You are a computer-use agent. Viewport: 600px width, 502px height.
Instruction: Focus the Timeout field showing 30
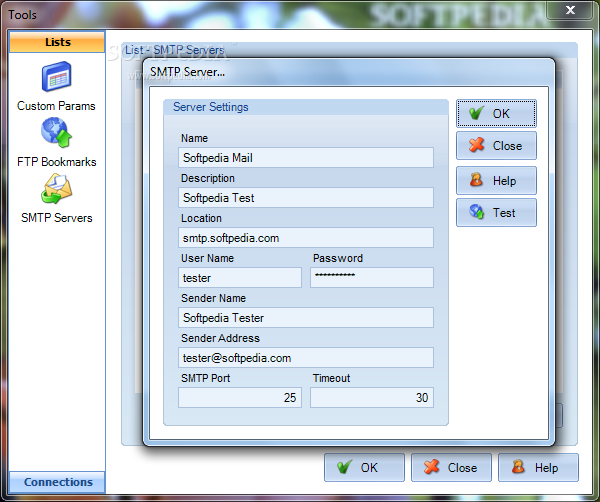pyautogui.click(x=372, y=398)
